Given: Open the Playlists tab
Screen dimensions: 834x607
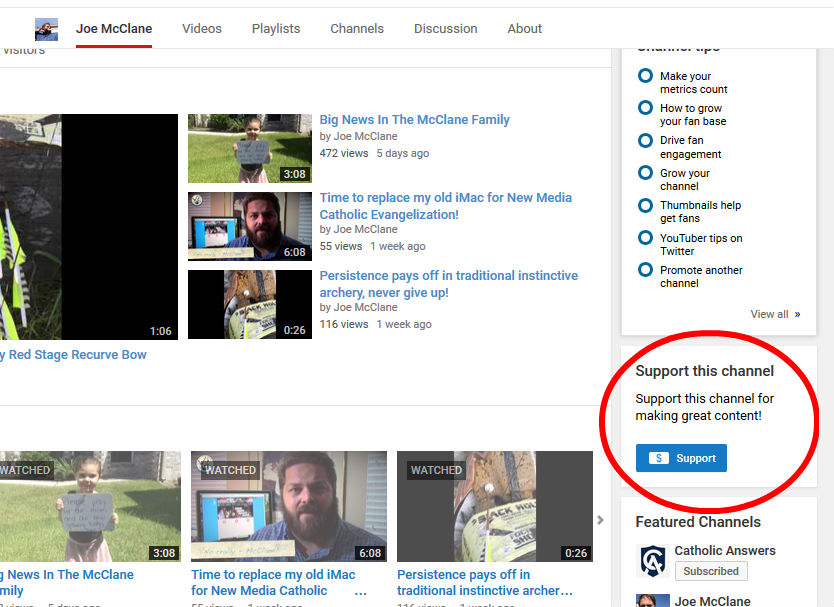Looking at the screenshot, I should click(x=275, y=28).
